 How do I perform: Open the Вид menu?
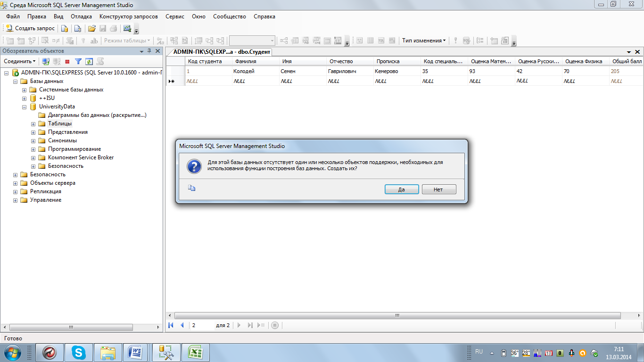point(58,16)
